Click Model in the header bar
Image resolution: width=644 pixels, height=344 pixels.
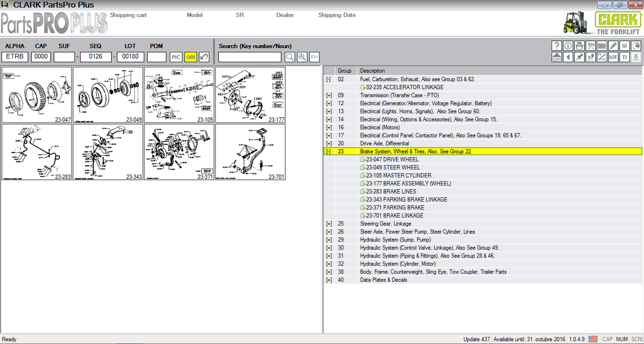[x=194, y=15]
